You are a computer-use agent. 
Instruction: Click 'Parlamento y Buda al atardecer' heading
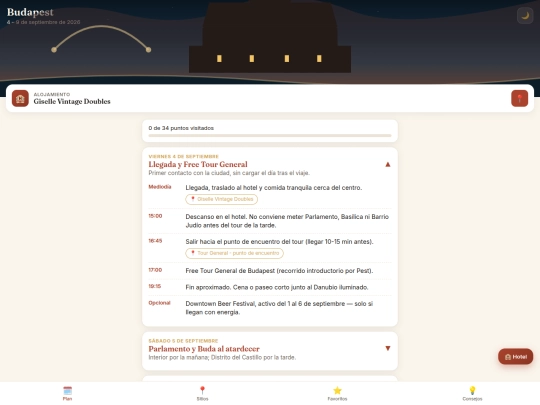pos(204,349)
